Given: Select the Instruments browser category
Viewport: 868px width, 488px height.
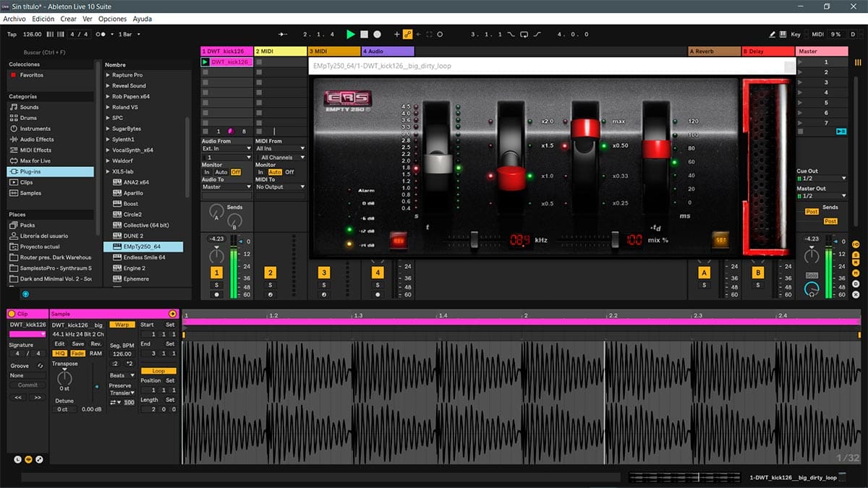Looking at the screenshot, I should [30, 129].
